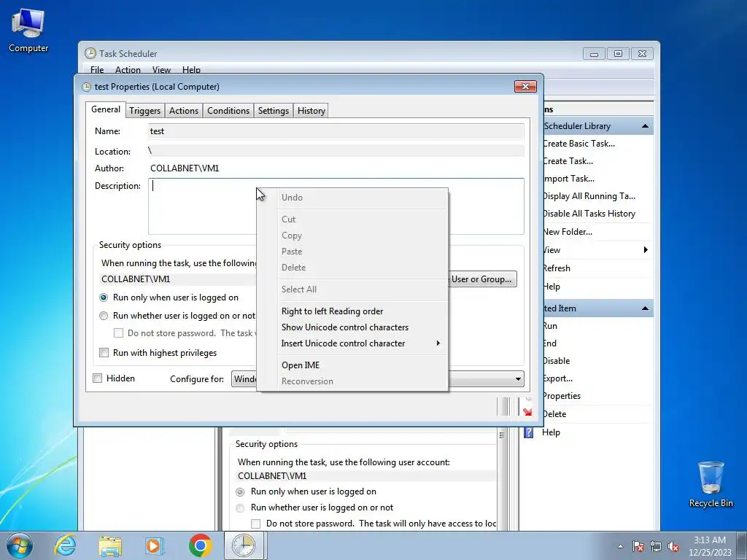Screen dimensions: 747x560
Task: Click the User or Group... button
Action: click(481, 279)
